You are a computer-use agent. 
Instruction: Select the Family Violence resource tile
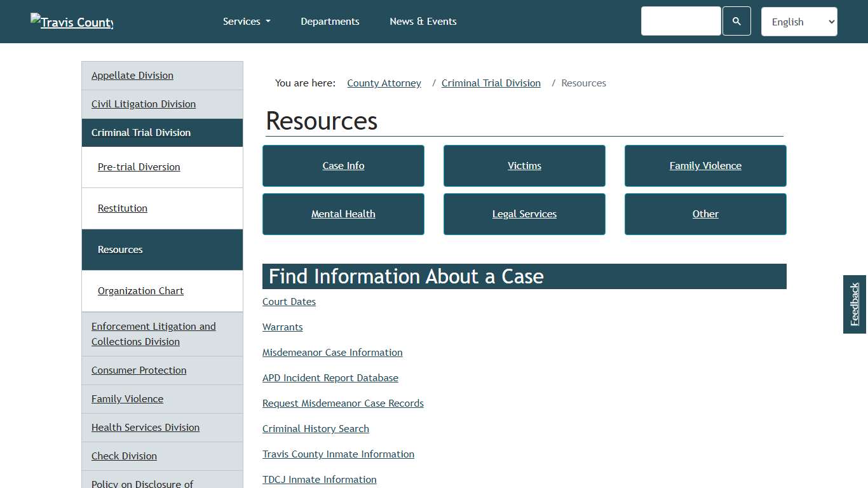tap(705, 165)
